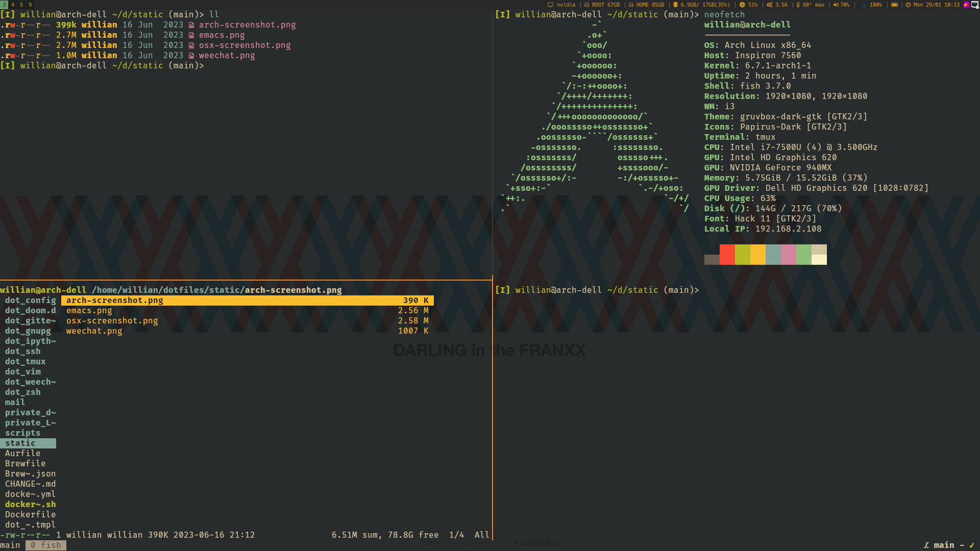The height and width of the screenshot is (551, 980).
Task: Select Dockerfile in ranger's left column
Action: point(30,515)
